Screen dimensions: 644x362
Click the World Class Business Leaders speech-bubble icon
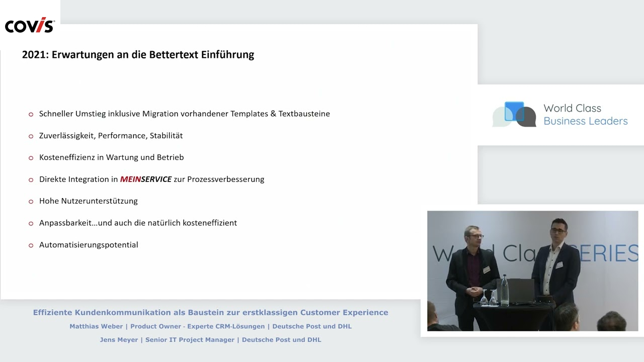tap(514, 115)
